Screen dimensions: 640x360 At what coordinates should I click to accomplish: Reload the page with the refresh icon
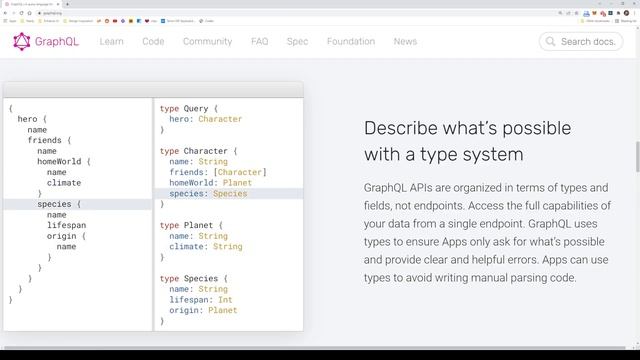pyautogui.click(x=22, y=13)
